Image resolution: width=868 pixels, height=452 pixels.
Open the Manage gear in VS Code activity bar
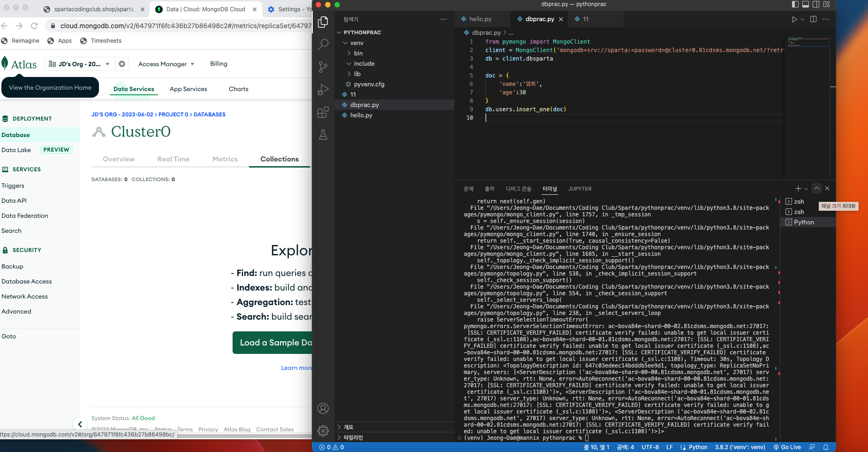click(323, 430)
